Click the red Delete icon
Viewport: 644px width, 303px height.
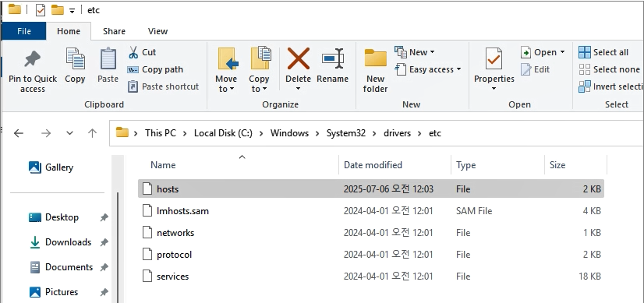298,58
